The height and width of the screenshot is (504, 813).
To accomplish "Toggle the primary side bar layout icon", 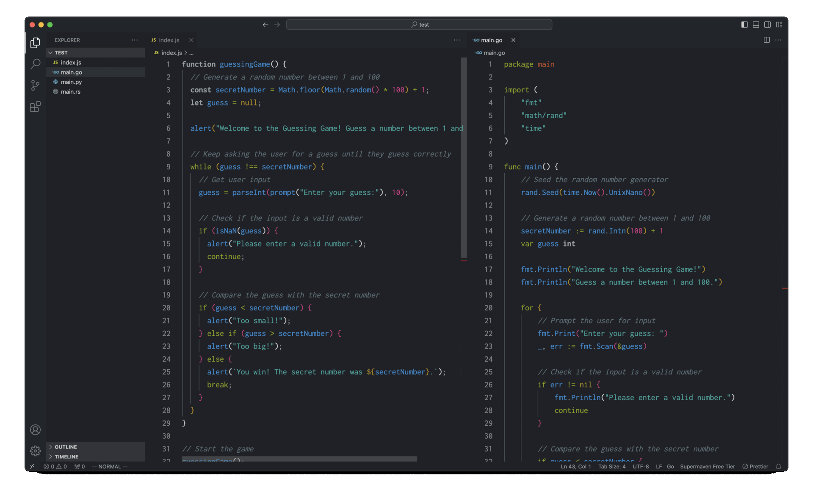I will 744,25.
